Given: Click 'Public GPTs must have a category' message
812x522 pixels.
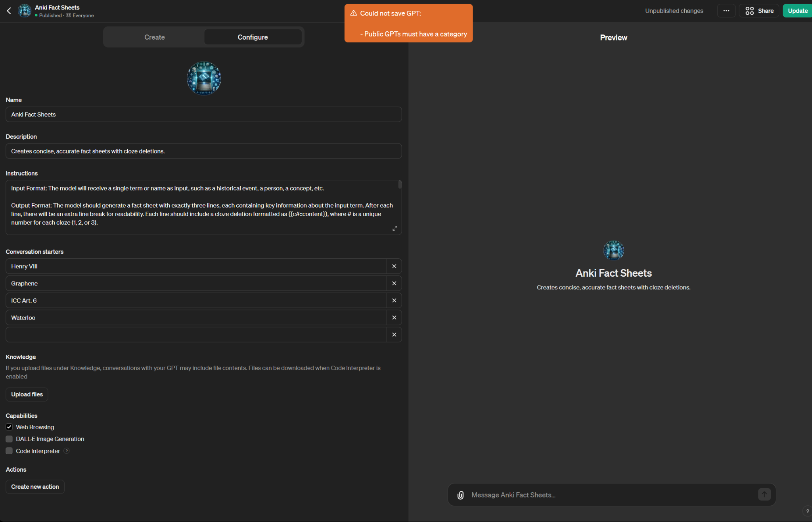Looking at the screenshot, I should (414, 34).
